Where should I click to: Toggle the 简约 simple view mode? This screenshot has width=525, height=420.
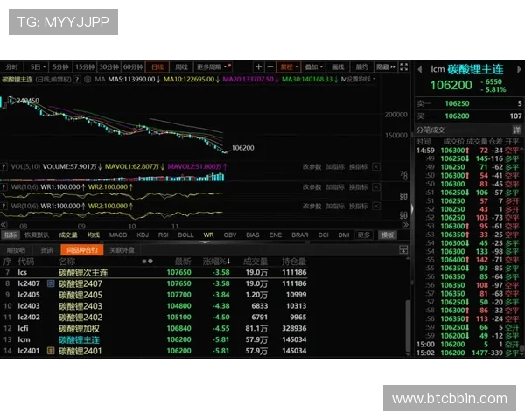coord(360,66)
